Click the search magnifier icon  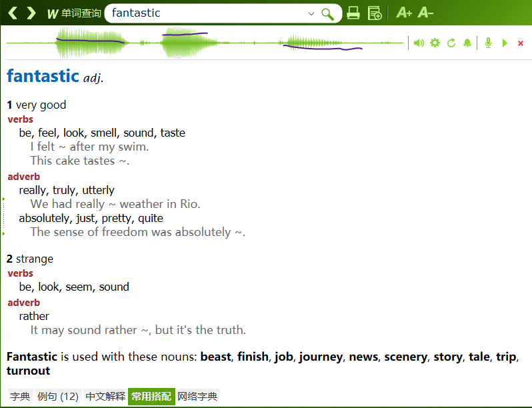click(x=327, y=13)
